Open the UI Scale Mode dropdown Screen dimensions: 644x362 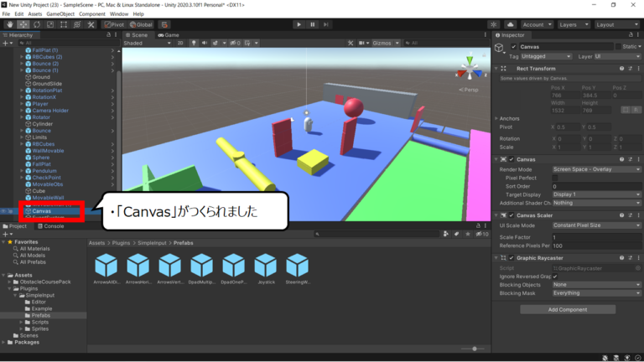click(595, 225)
